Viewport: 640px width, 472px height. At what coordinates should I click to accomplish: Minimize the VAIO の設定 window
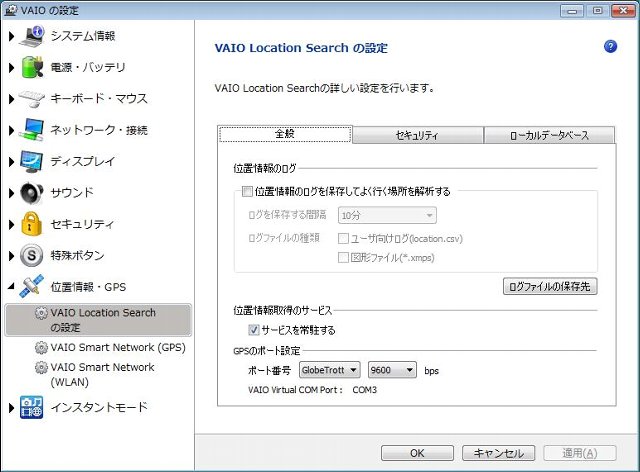pos(572,11)
